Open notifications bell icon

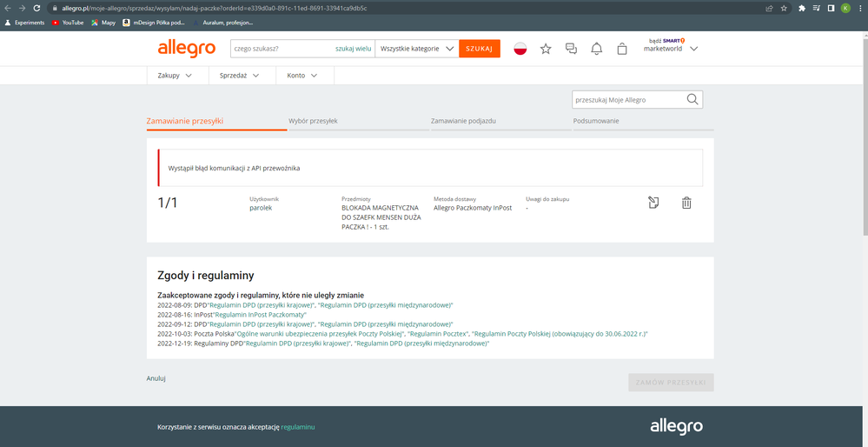point(597,49)
